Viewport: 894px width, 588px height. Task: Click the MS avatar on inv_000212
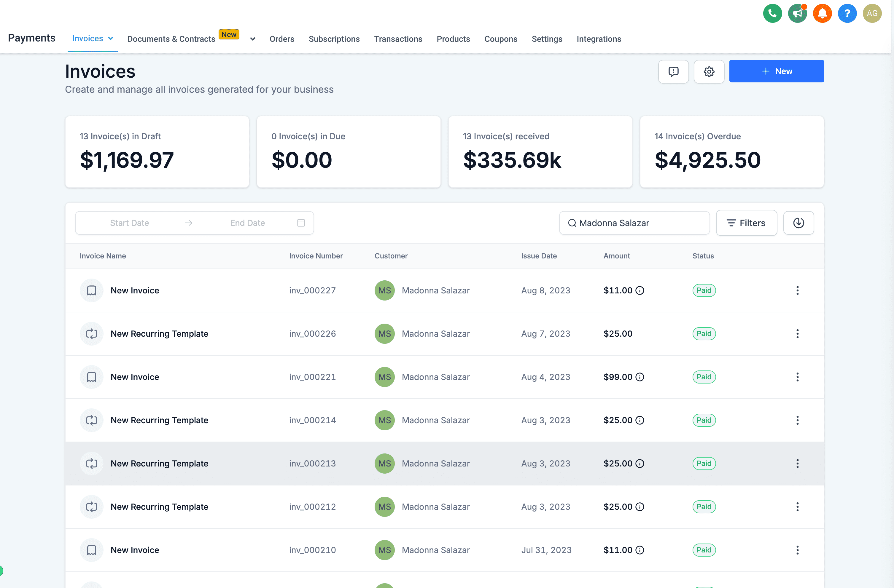[384, 506]
